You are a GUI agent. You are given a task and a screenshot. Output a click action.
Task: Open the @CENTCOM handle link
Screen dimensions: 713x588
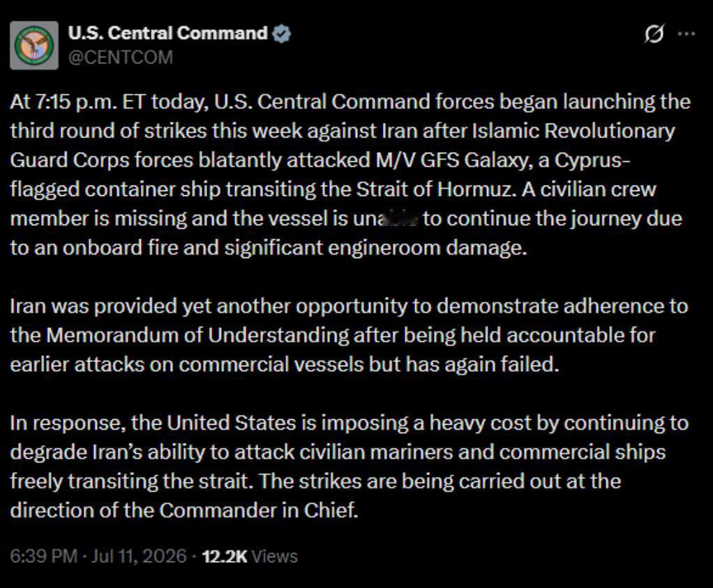click(x=121, y=57)
